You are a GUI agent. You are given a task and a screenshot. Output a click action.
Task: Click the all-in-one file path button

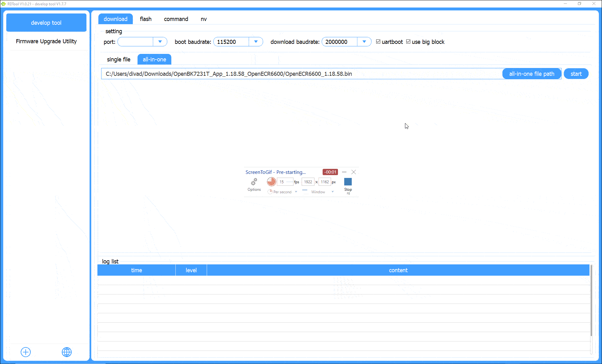(532, 74)
